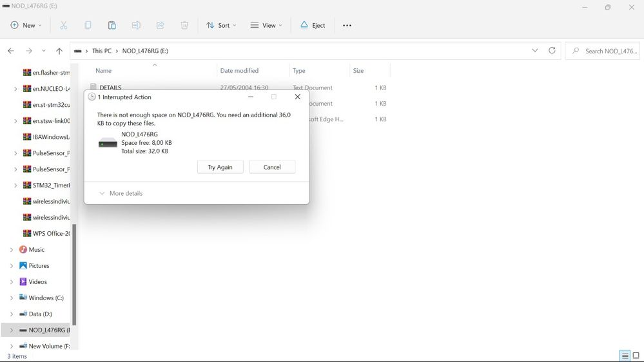644x362 pixels.
Task: Click This PC in the breadcrumb
Action: point(101,51)
